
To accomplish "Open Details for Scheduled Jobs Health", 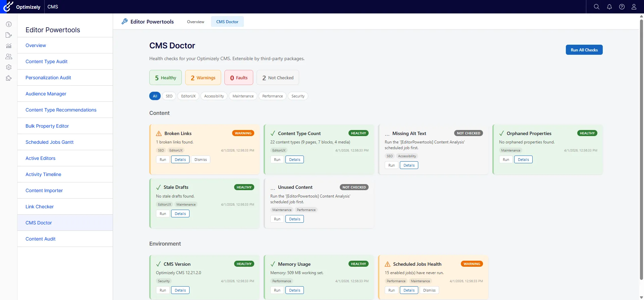I will point(409,290).
